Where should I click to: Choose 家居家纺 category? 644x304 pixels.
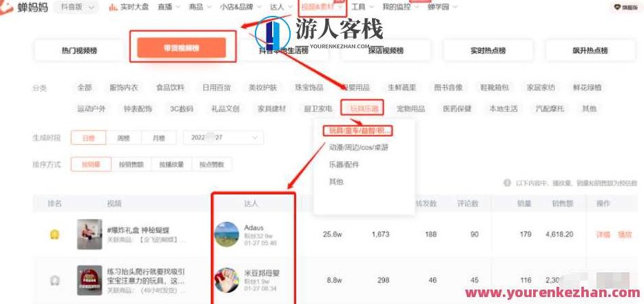(x=541, y=88)
